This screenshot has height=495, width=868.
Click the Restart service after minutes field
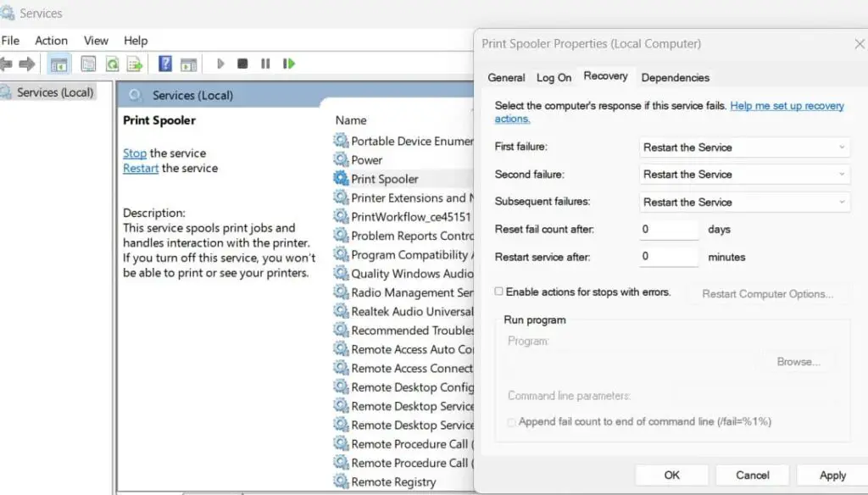click(x=668, y=256)
